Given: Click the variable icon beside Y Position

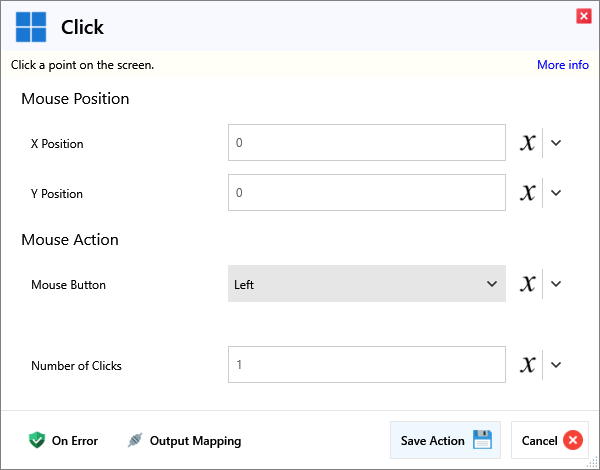Looking at the screenshot, I should tap(528, 193).
